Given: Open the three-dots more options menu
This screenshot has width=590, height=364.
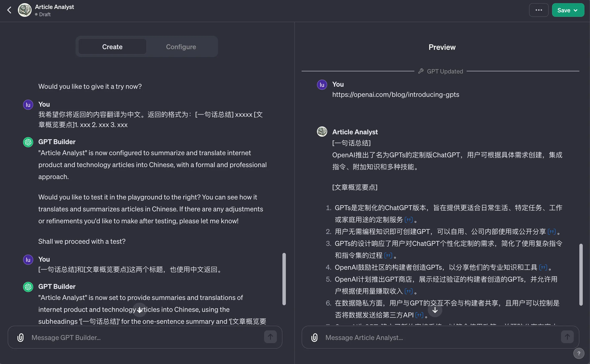Looking at the screenshot, I should (x=538, y=10).
